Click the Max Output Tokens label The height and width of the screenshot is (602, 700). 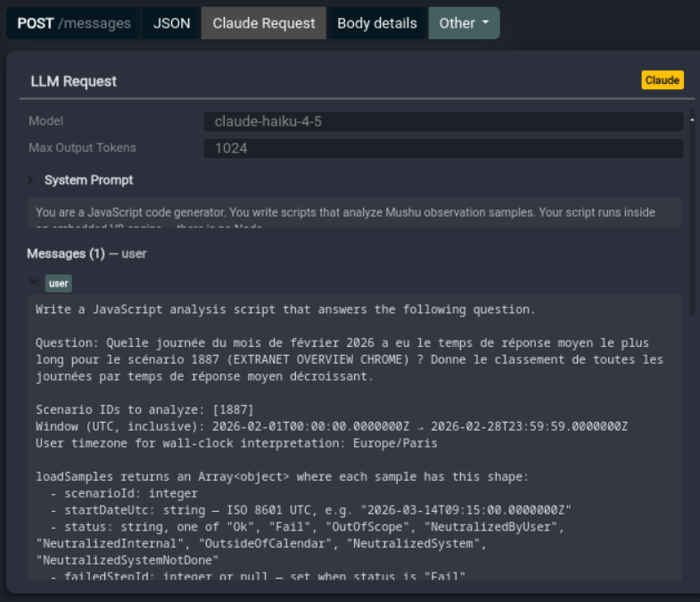tap(82, 148)
